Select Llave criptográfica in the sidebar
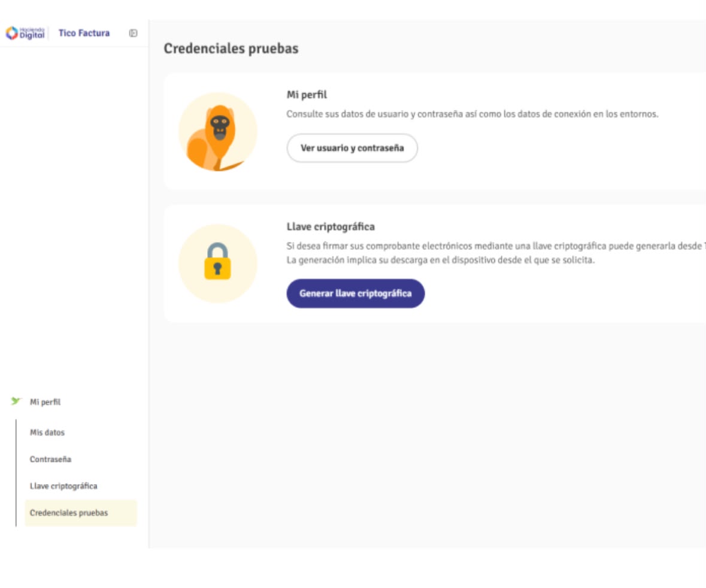 tap(63, 486)
